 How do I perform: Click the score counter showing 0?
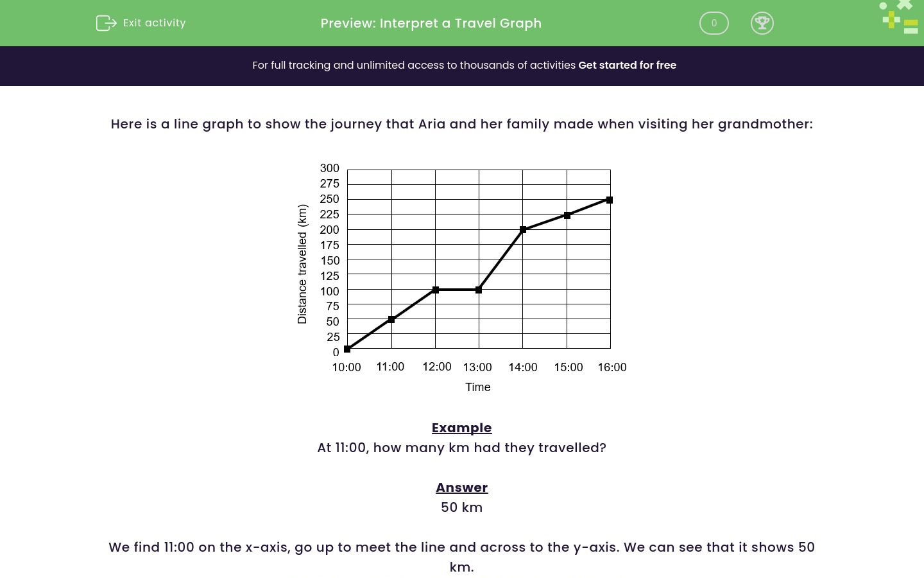tap(714, 23)
